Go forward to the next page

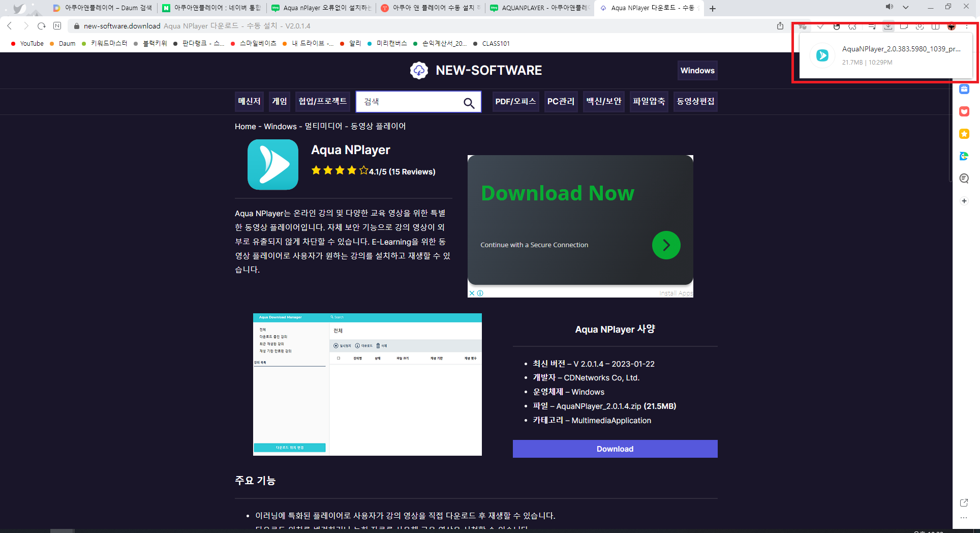pos(26,26)
